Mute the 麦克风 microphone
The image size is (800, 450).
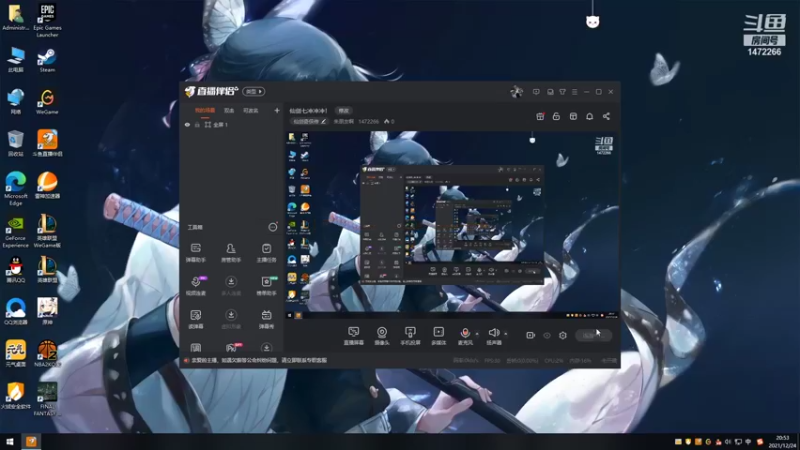point(465,336)
